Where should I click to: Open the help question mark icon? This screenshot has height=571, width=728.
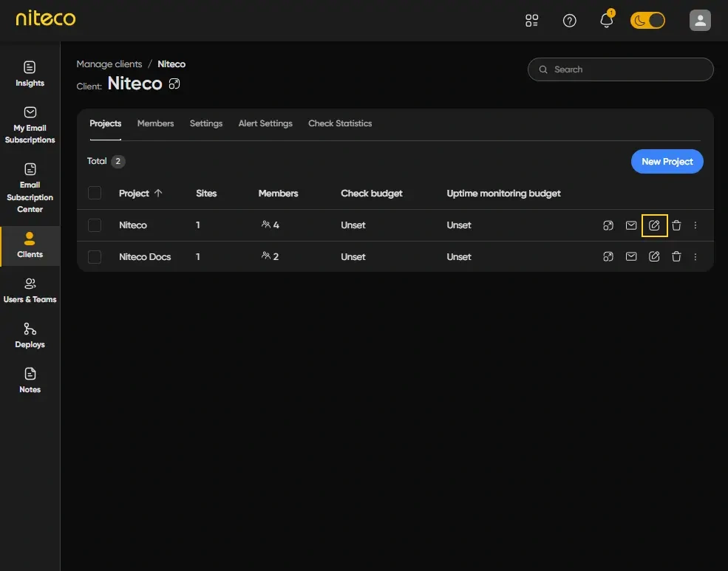pyautogui.click(x=569, y=21)
